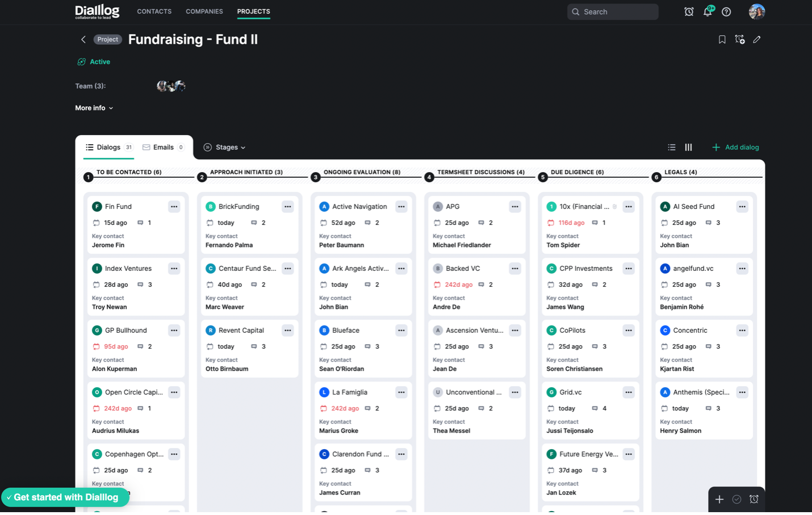The width and height of the screenshot is (812, 515).
Task: Open options menu for APG card
Action: point(515,207)
